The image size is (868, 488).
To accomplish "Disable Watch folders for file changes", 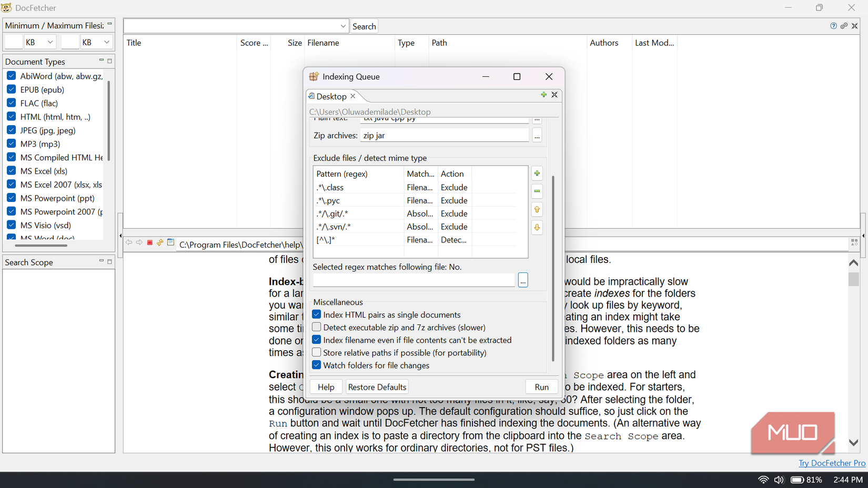I will (317, 365).
